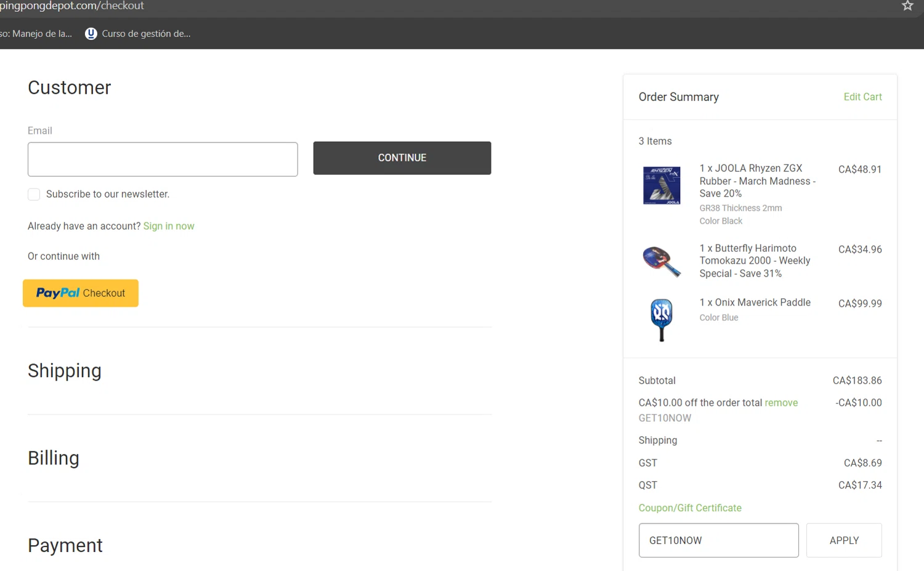Click the Customer section heading
Image resolution: width=924 pixels, height=571 pixels.
click(x=70, y=88)
